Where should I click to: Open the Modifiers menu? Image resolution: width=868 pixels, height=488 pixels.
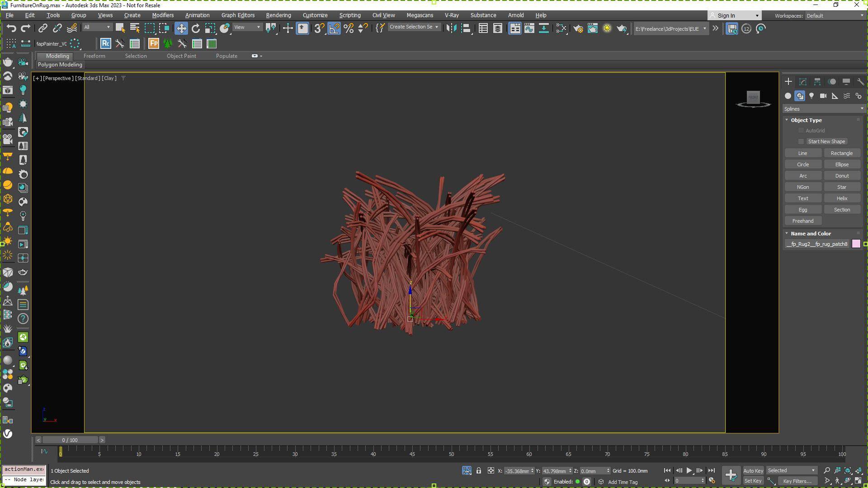[163, 15]
